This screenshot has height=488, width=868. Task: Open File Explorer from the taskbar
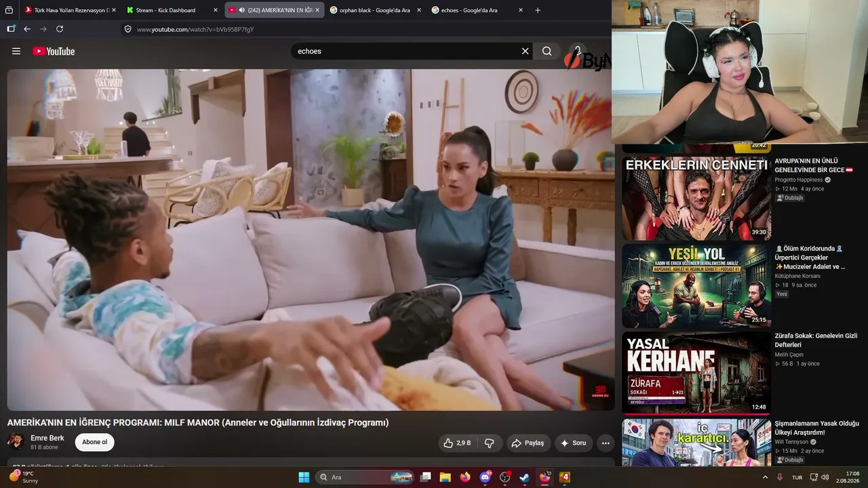click(446, 477)
